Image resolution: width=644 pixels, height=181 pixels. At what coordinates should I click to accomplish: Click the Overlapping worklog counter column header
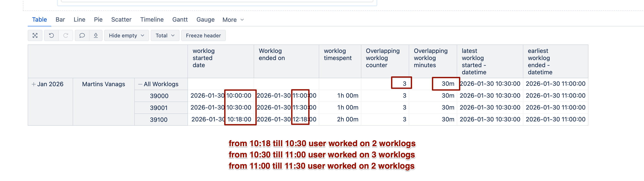(x=383, y=58)
